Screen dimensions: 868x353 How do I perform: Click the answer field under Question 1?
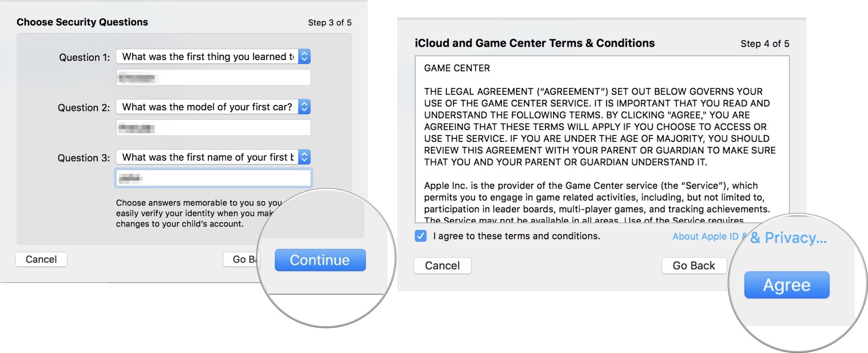coord(213,78)
